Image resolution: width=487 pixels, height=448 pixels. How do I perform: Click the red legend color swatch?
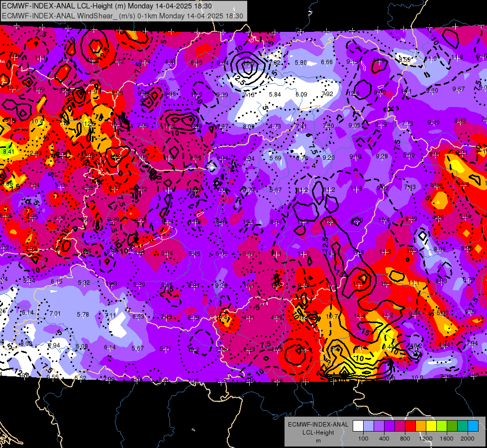pyautogui.click(x=410, y=426)
